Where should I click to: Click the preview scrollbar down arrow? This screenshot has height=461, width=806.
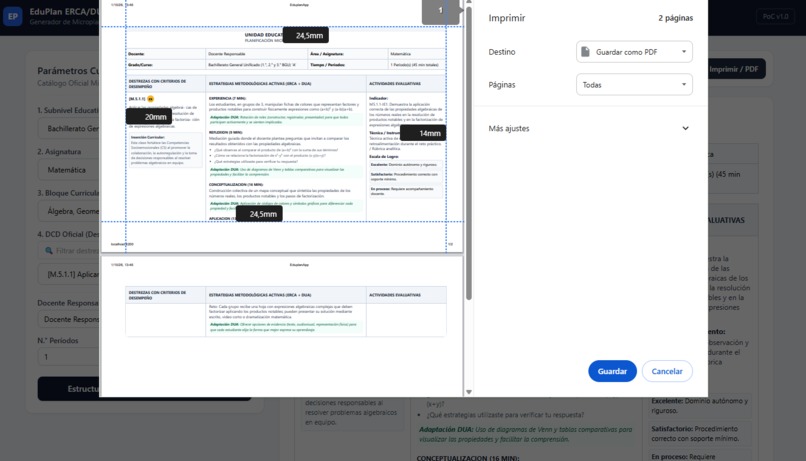click(x=469, y=392)
